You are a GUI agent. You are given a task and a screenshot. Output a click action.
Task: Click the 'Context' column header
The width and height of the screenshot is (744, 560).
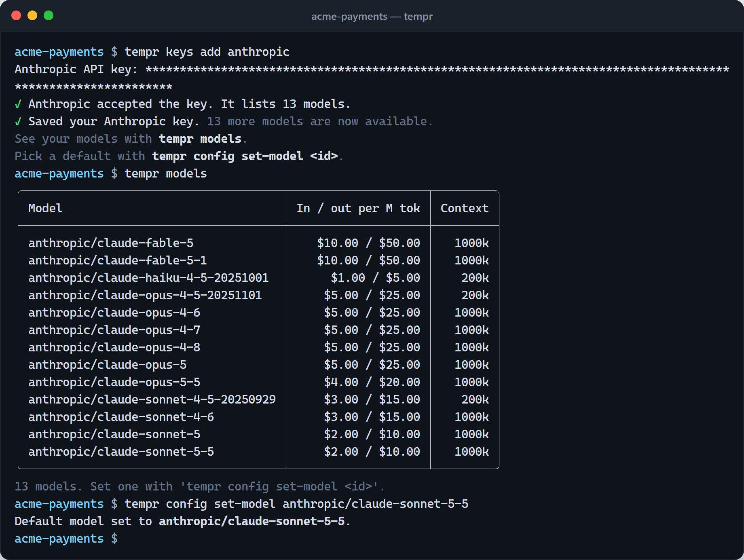[465, 208]
